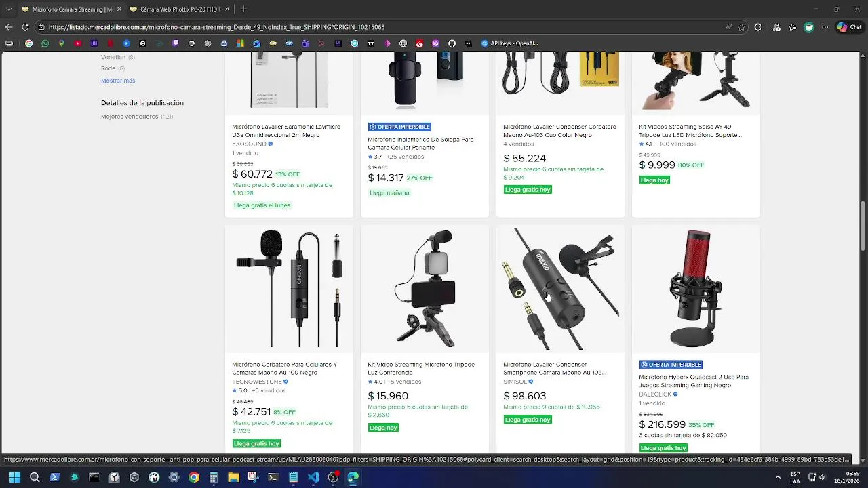Open File Explorer from taskbar
The image size is (868, 488).
click(233, 477)
